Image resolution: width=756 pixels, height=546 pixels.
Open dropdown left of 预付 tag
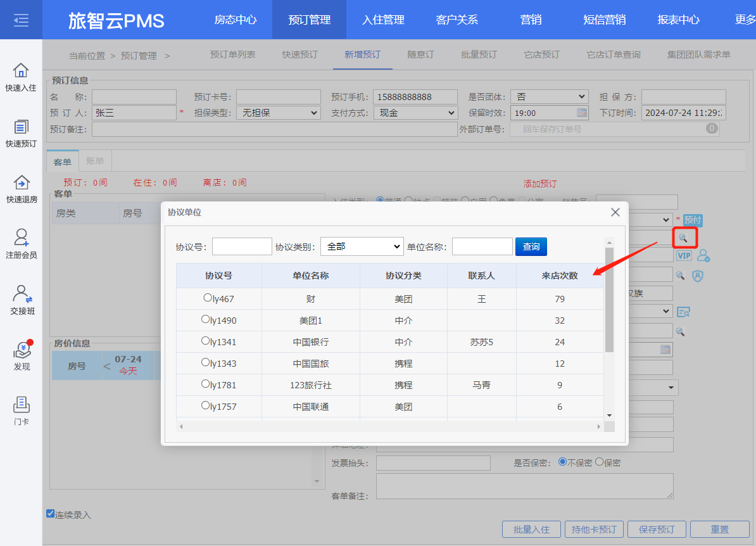tap(666, 220)
